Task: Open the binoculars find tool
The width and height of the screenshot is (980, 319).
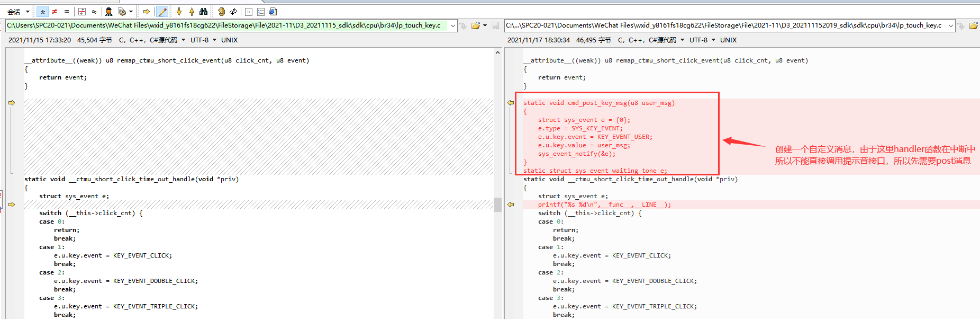Action: [x=203, y=12]
